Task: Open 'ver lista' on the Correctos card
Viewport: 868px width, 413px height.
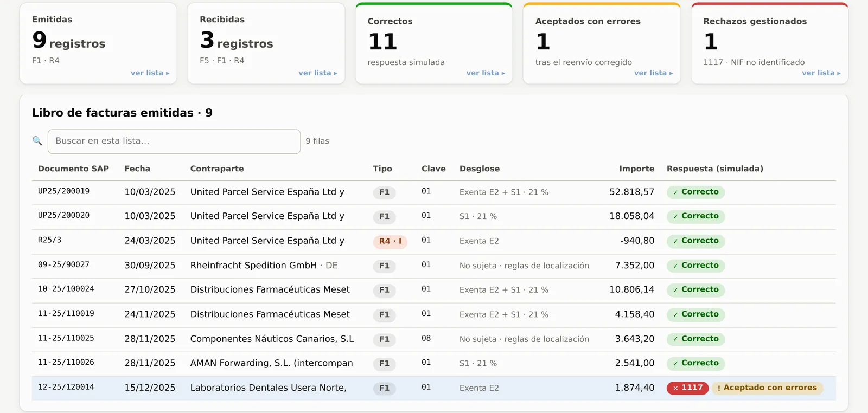Action: pyautogui.click(x=486, y=73)
